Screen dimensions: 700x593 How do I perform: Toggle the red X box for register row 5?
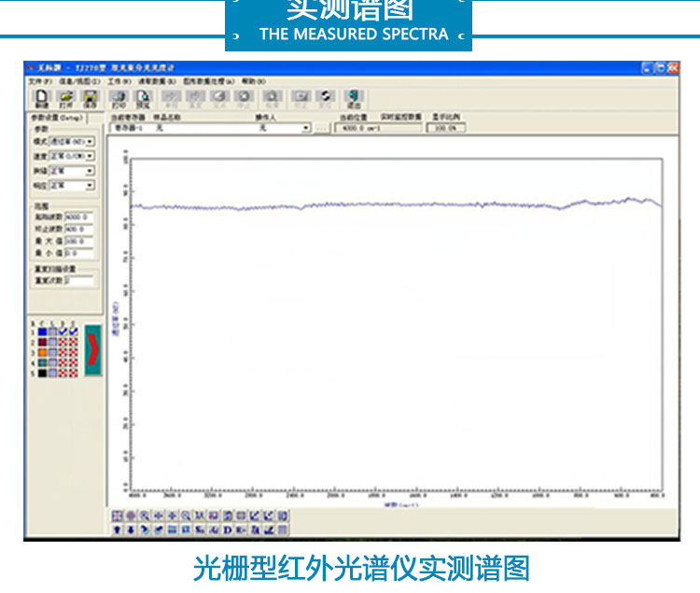click(x=63, y=373)
